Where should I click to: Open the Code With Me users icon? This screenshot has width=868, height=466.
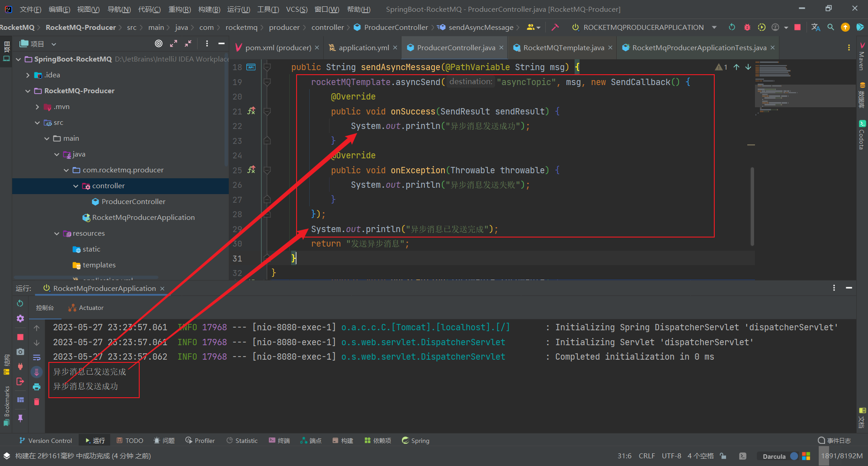(x=533, y=27)
